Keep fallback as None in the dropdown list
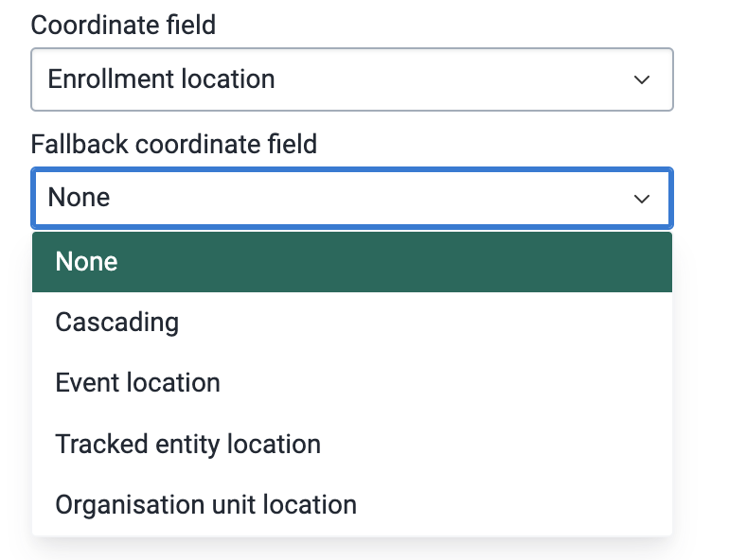The image size is (729, 560). 352,262
